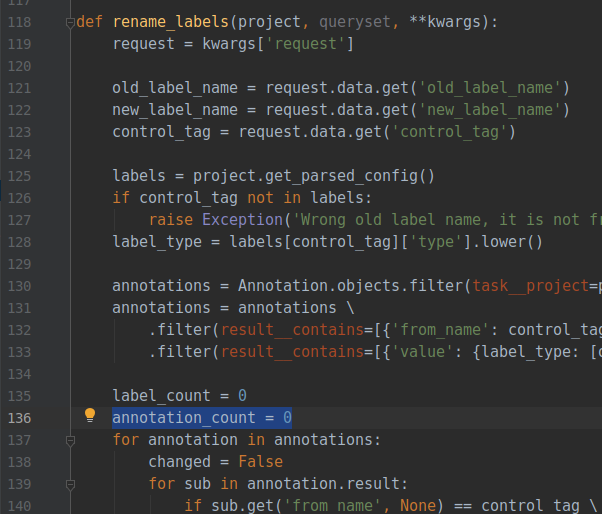Click the 'def' keyword on line 118

[x=89, y=22]
